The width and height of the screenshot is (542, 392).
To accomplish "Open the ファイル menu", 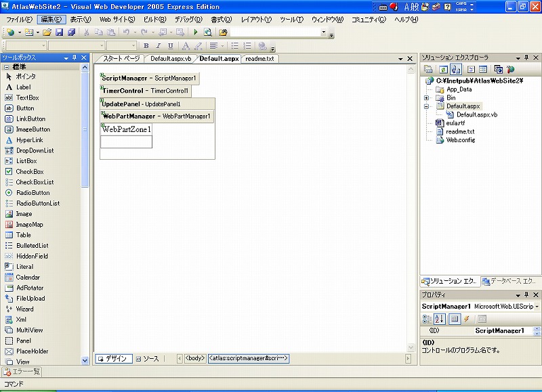I will click(x=20, y=20).
